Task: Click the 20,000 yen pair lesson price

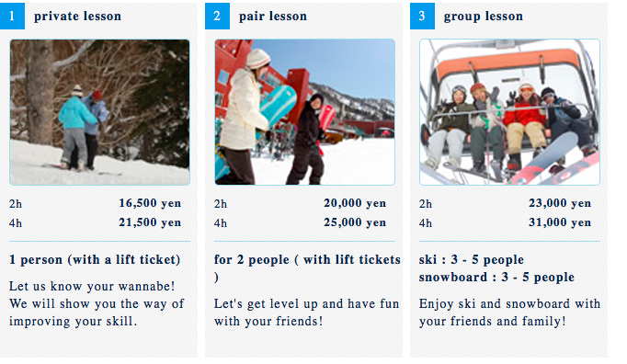Action: click(355, 203)
